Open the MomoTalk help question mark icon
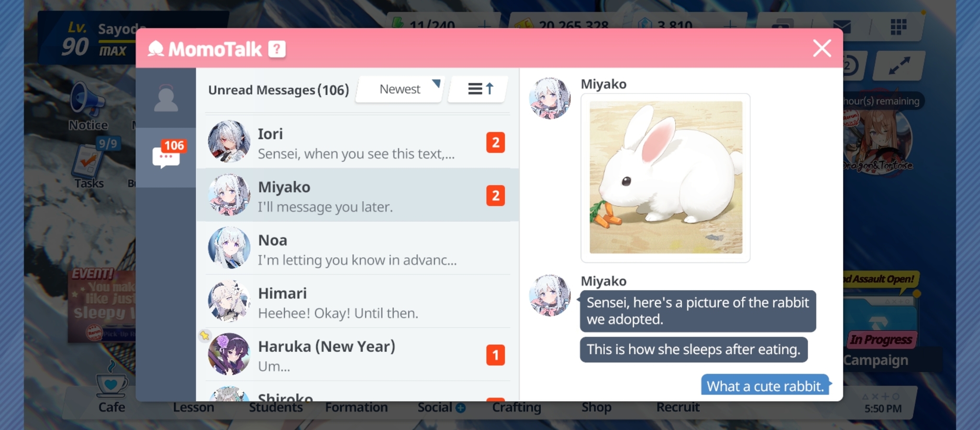The height and width of the screenshot is (430, 980). click(x=277, y=49)
